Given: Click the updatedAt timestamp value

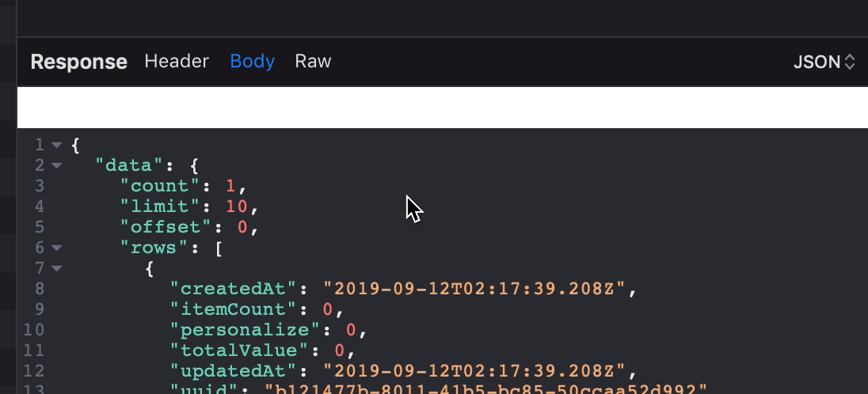Looking at the screenshot, I should 474,371.
